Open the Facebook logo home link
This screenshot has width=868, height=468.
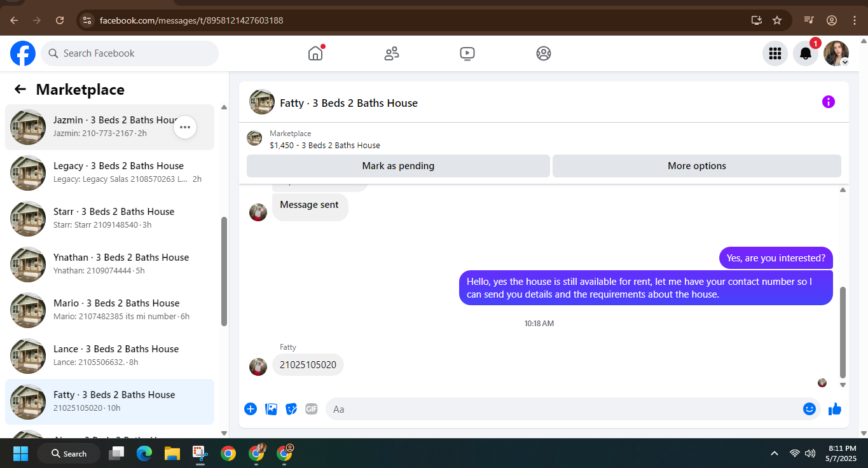point(23,53)
